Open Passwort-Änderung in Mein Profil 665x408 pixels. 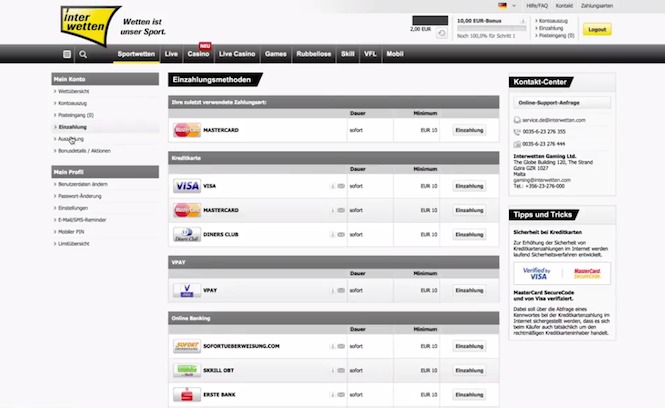(x=80, y=198)
